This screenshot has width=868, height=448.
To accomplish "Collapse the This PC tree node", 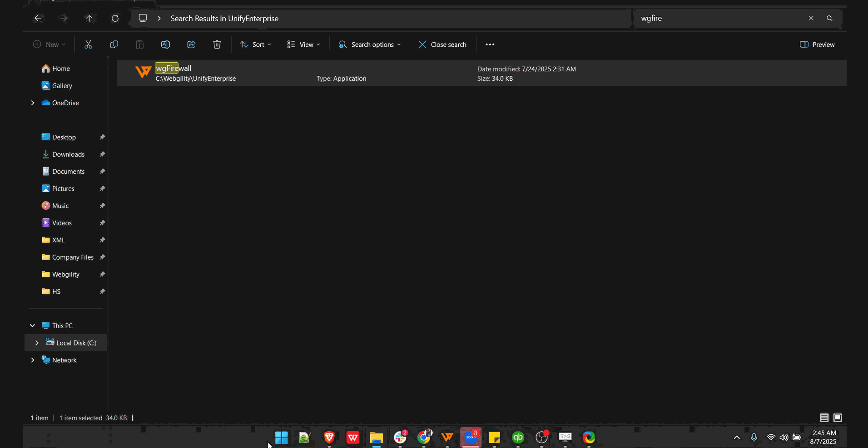I will coord(32,326).
